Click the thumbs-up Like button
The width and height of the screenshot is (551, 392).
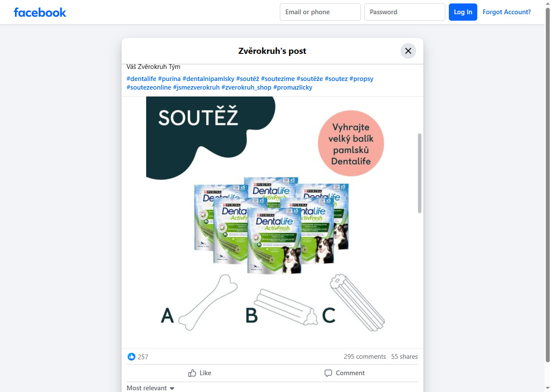coord(200,373)
